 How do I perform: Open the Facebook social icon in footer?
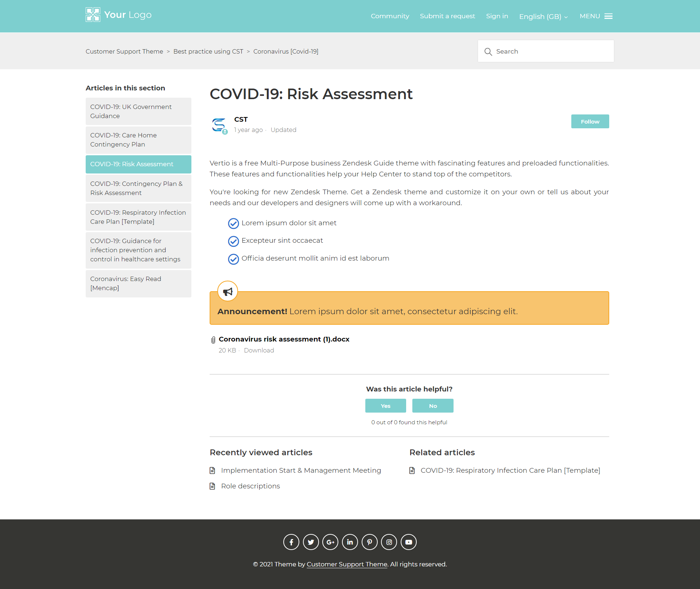click(x=291, y=542)
